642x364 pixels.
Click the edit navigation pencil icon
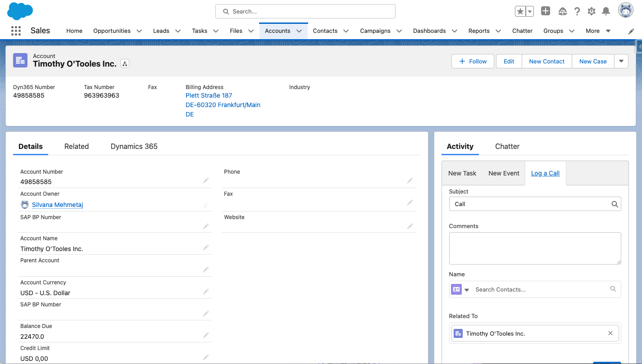click(x=632, y=31)
